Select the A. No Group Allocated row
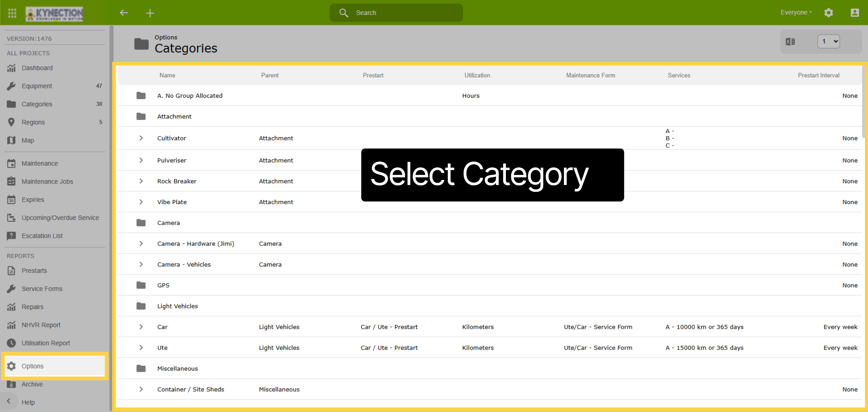Screen dimensions: 868x412 pos(490,96)
